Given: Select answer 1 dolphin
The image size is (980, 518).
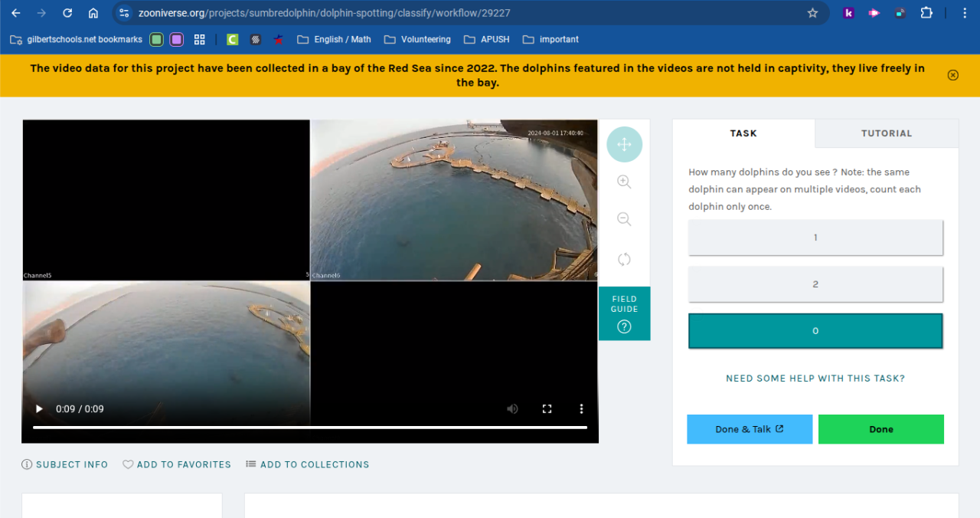Looking at the screenshot, I should (815, 238).
